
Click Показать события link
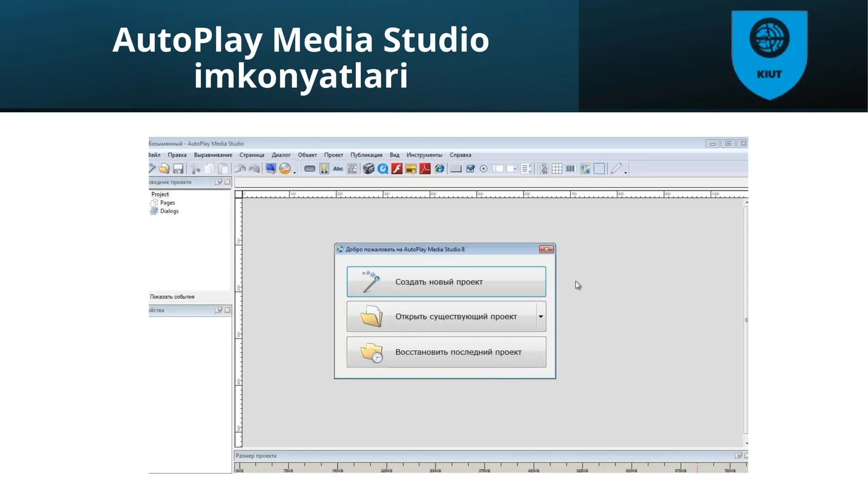click(172, 297)
